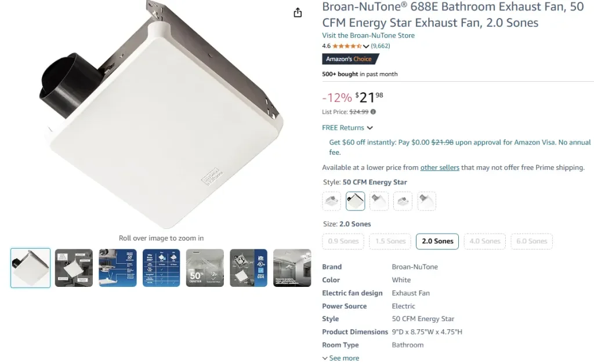Select the last style variant swatch
The image size is (594, 364).
click(x=426, y=201)
